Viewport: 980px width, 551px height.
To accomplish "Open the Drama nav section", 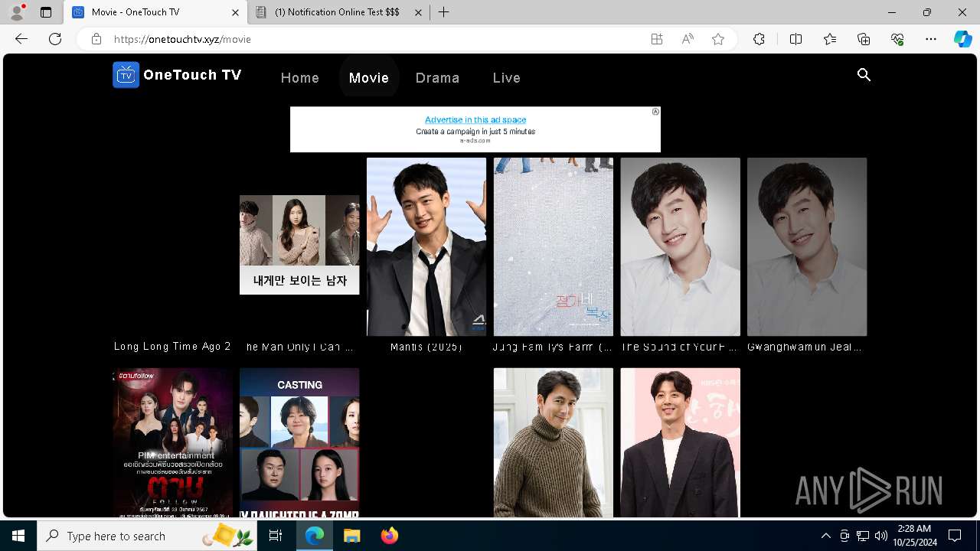I will click(x=438, y=78).
